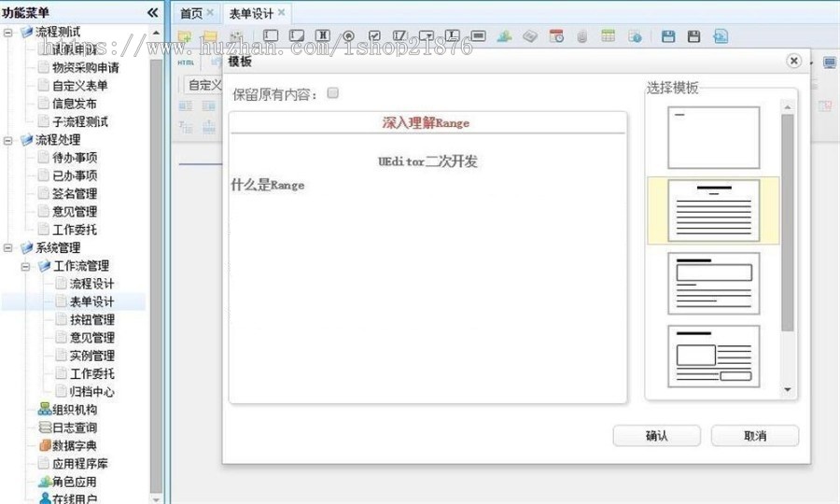Viewport: 840px width, 504px height.
Task: Click the left menu scrollbar down arrow
Action: tap(156, 499)
